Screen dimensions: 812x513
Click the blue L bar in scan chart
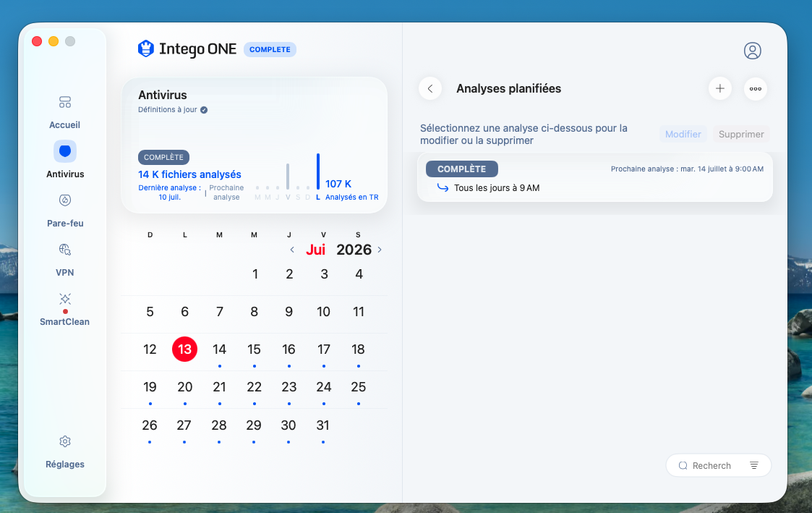(318, 171)
